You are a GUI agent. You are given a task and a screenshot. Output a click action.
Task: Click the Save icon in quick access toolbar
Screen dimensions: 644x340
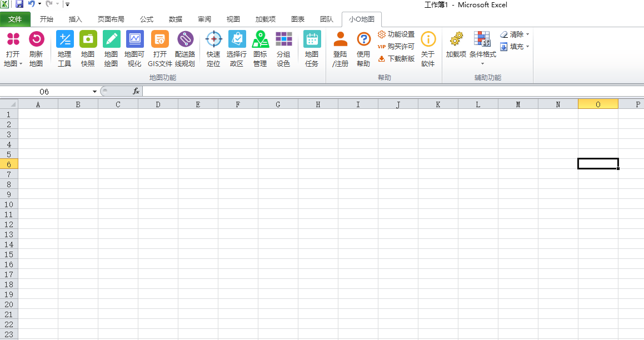tap(19, 4)
